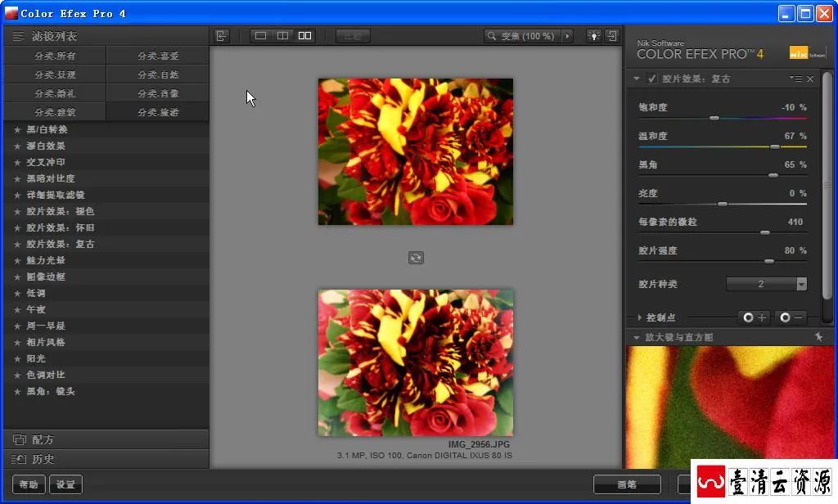The image size is (838, 504).
Task: Select the 分类.婚礼 category tab
Action: coord(55,93)
